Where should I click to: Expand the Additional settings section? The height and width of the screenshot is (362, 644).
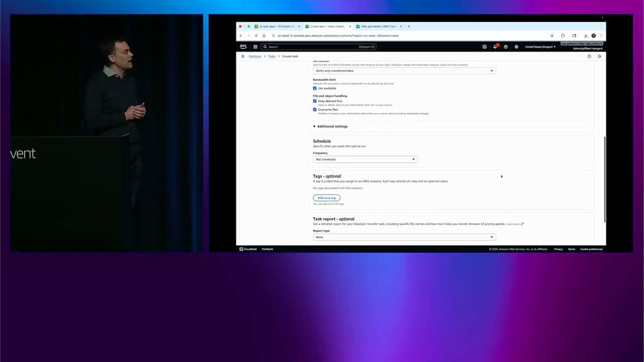331,127
